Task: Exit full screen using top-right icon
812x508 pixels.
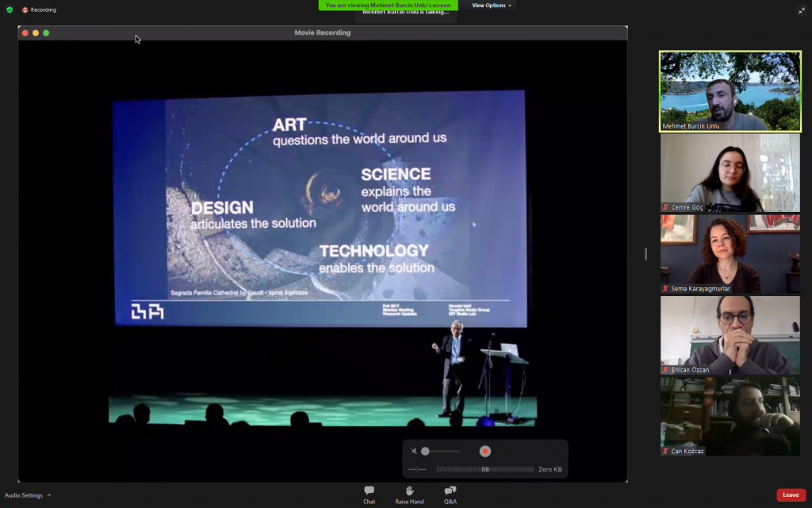Action: point(801,10)
